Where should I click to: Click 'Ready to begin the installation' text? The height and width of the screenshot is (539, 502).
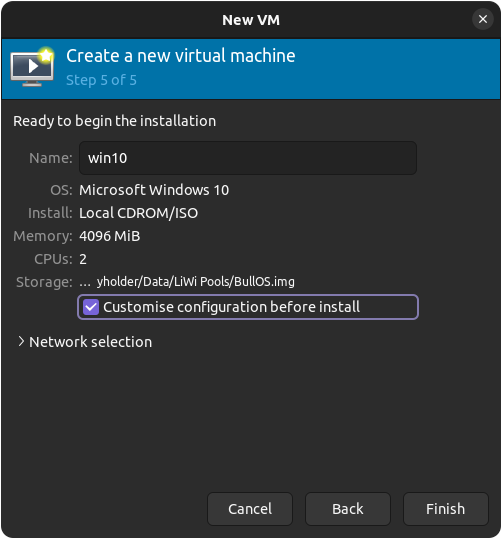[x=114, y=121]
